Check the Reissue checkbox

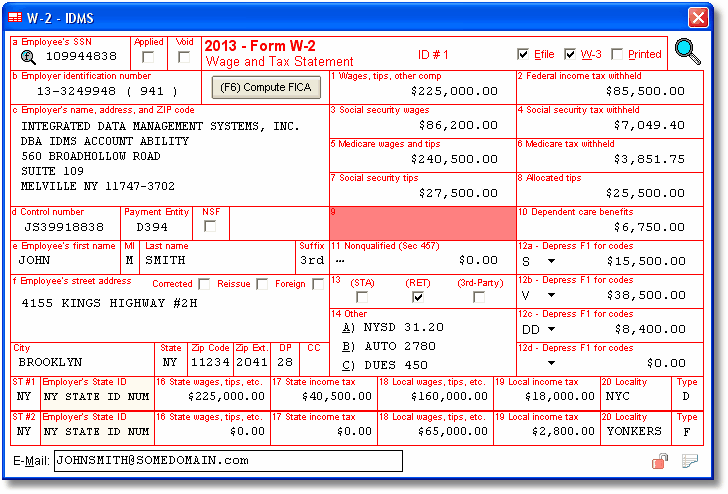click(262, 284)
